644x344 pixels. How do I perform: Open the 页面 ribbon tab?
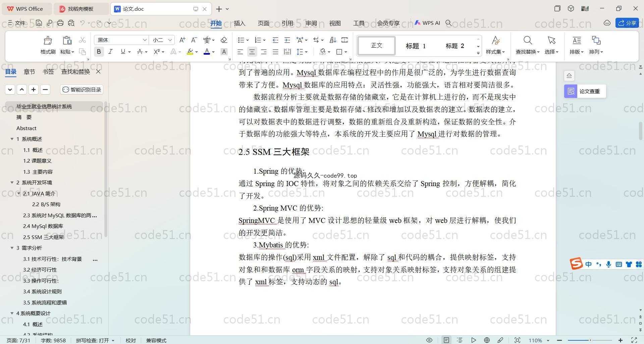[264, 23]
